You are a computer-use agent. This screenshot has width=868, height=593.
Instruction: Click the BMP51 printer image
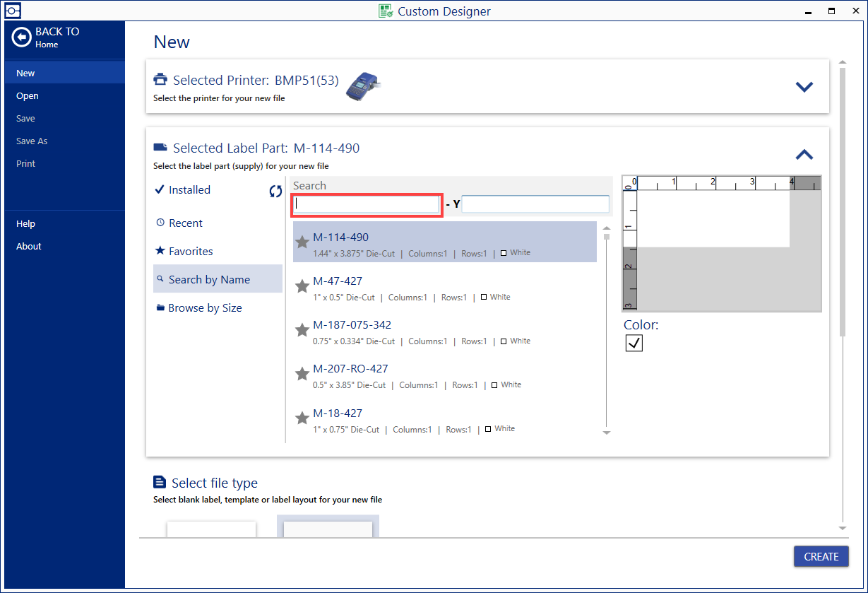click(363, 86)
